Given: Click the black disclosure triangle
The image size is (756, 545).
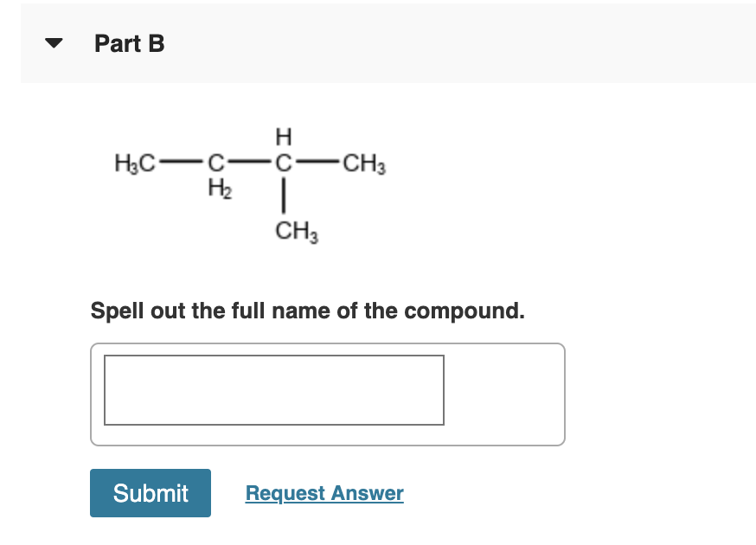Looking at the screenshot, I should 54,43.
